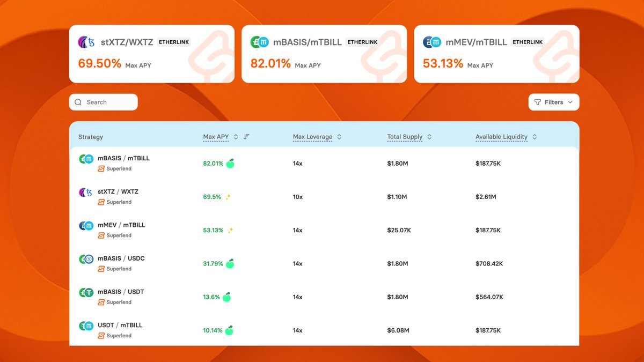Click the $25.07K total supply value
The width and height of the screenshot is (644, 362).
399,230
